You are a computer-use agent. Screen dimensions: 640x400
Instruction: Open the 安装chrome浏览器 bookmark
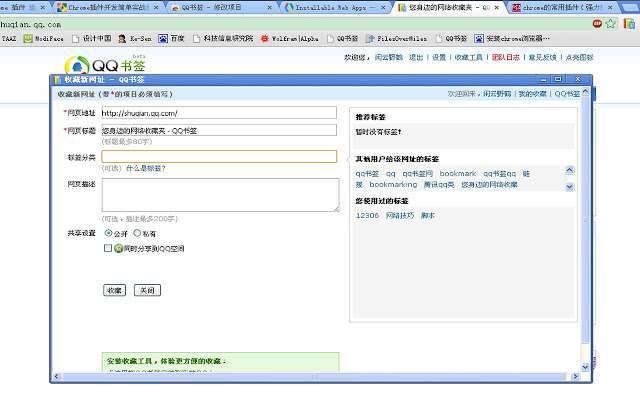click(512, 39)
